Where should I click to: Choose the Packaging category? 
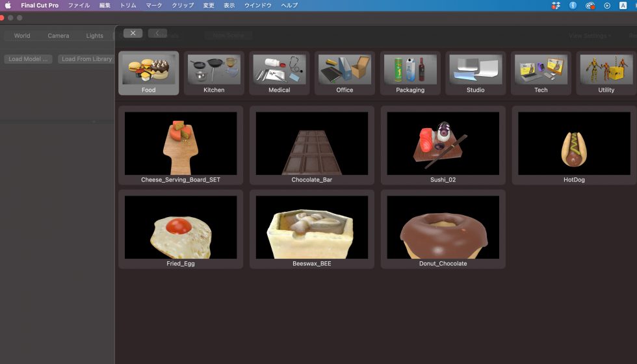tap(410, 73)
